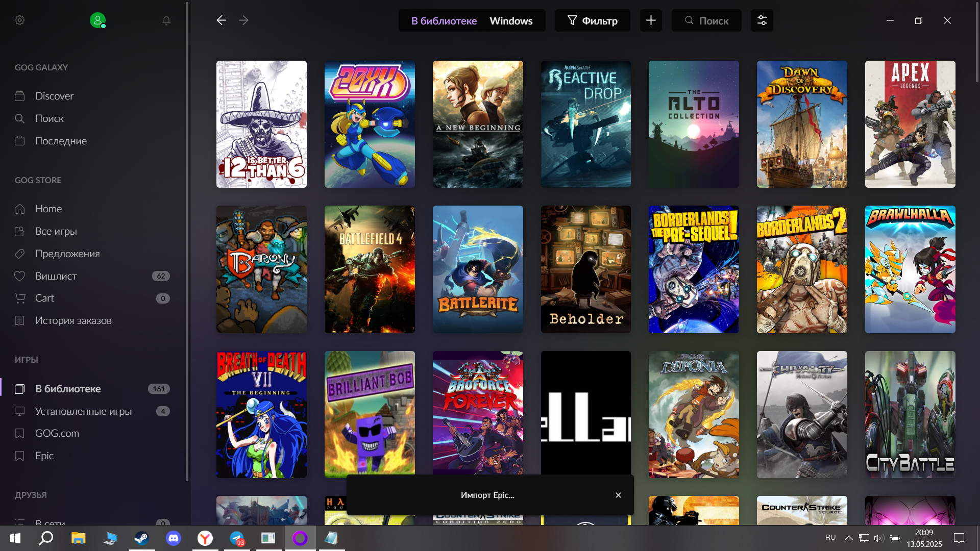Switch to Discord in taskbar
The image size is (980, 551).
point(174,538)
